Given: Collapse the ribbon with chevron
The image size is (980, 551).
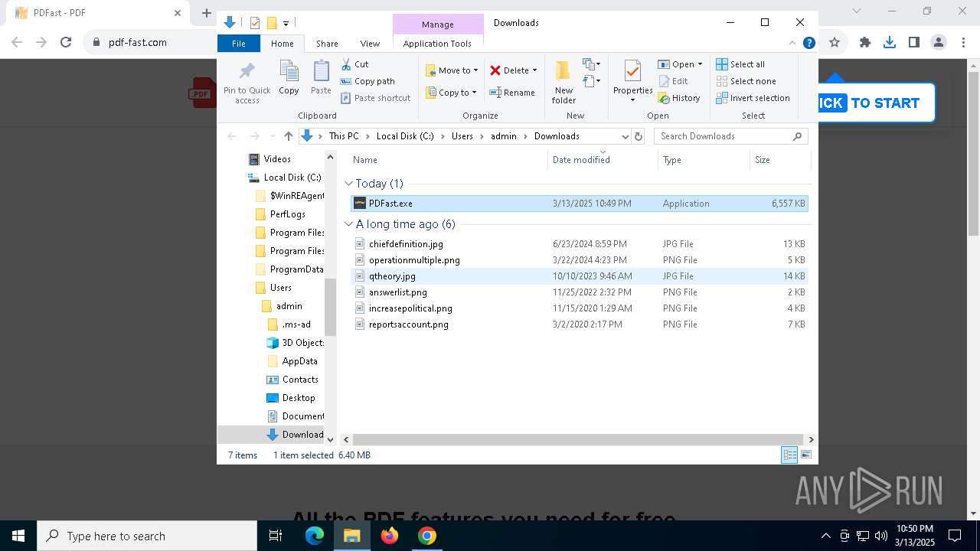Looking at the screenshot, I should [792, 44].
